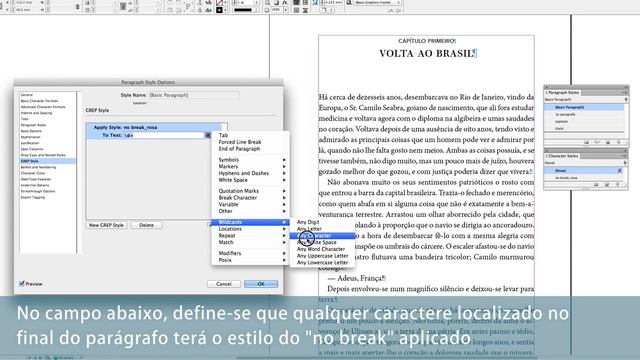640x360 pixels.
Task: Choose Tab from special characters menu
Action: (223, 135)
